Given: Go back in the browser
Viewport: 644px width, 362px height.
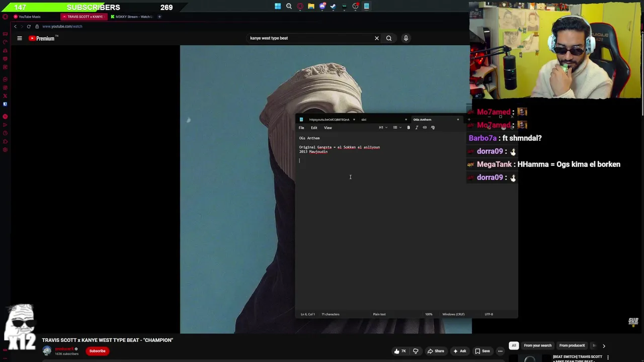Looking at the screenshot, I should pyautogui.click(x=15, y=26).
